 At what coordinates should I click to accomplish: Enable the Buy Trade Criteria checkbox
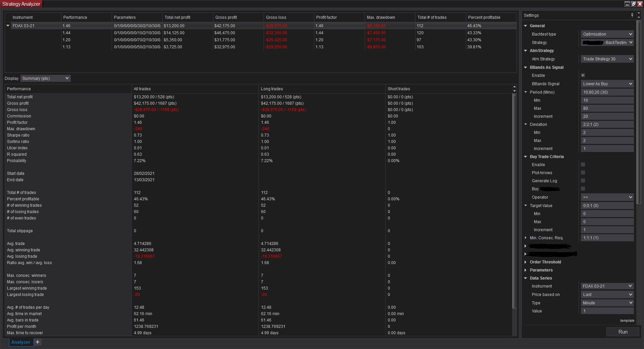tap(583, 165)
